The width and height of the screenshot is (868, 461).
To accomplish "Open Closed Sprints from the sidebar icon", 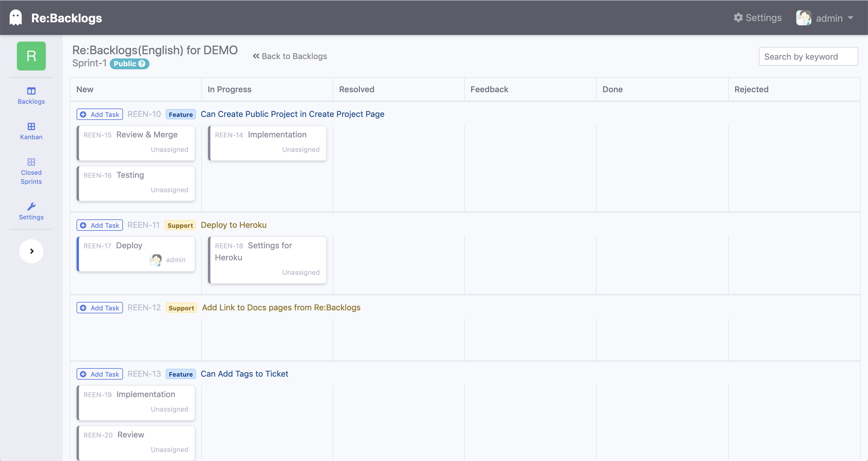I will coord(31,162).
